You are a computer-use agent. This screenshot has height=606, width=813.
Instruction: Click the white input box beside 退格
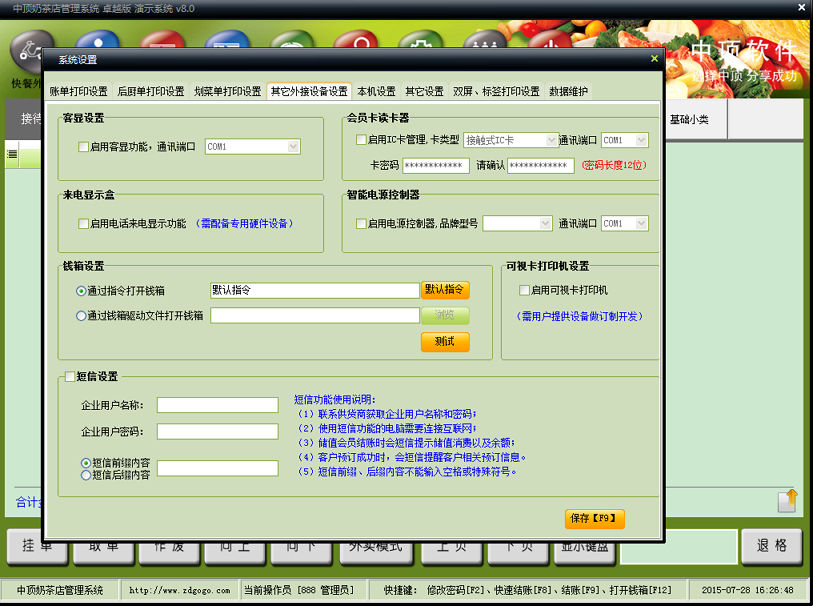pos(678,546)
